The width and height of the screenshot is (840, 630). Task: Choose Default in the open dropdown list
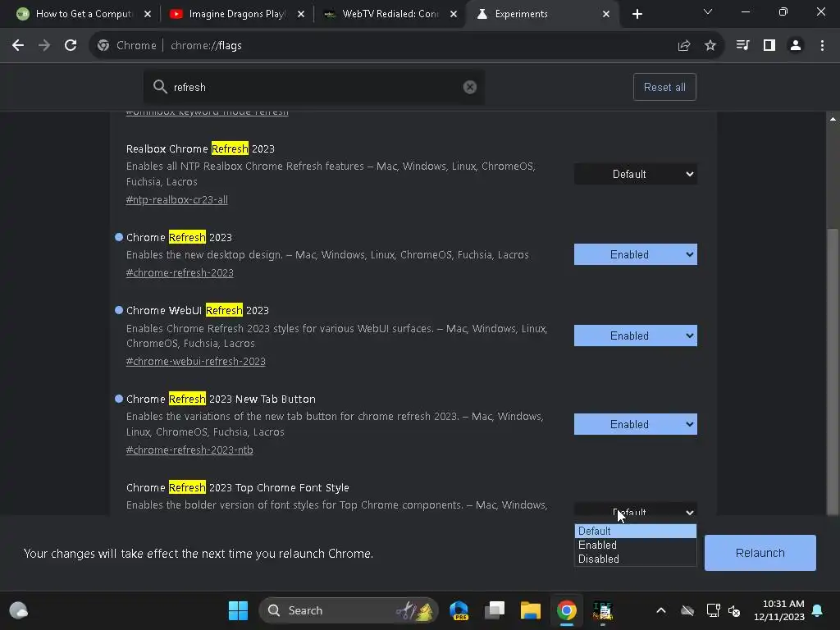tap(636, 531)
